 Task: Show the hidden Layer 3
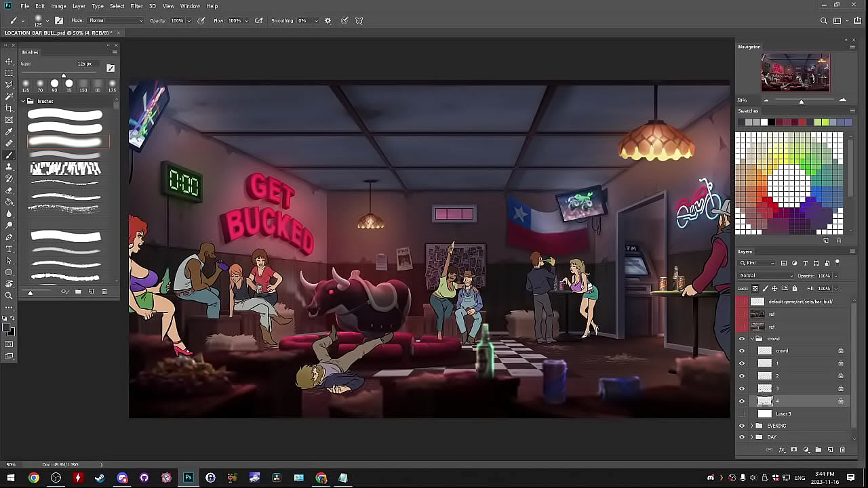741,413
